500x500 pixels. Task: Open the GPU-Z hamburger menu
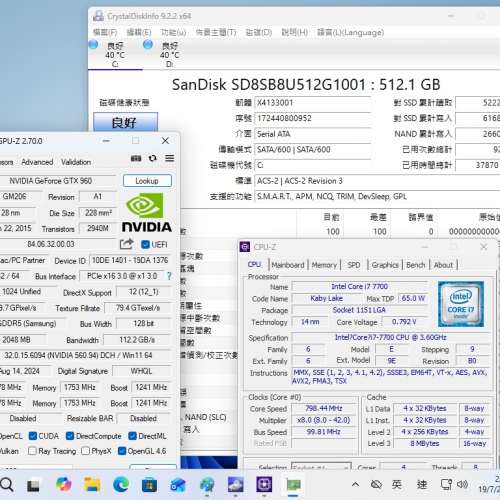pyautogui.click(x=170, y=158)
